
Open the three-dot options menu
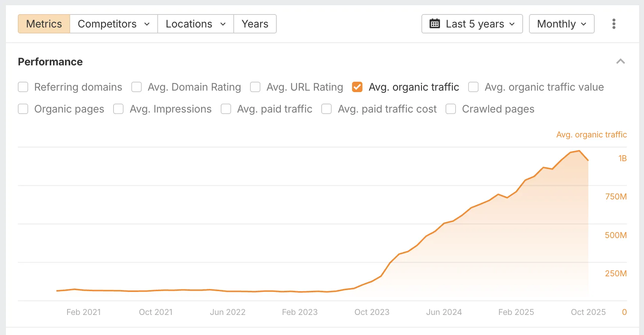click(614, 23)
